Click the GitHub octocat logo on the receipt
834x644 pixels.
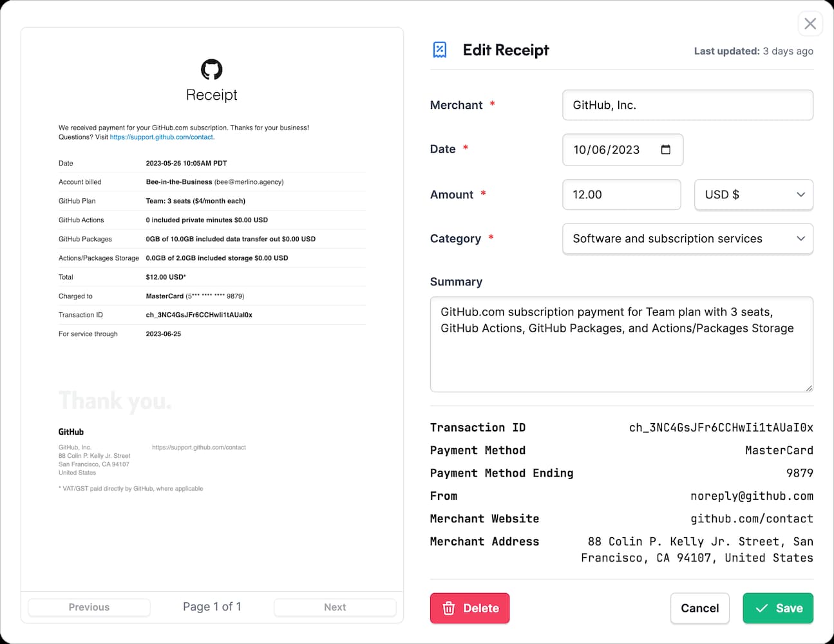pos(211,71)
